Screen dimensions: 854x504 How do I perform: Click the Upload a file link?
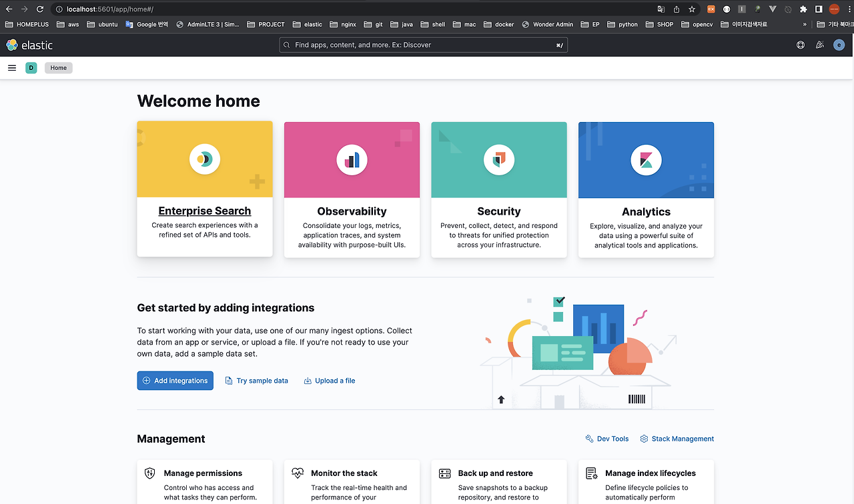[x=330, y=381]
